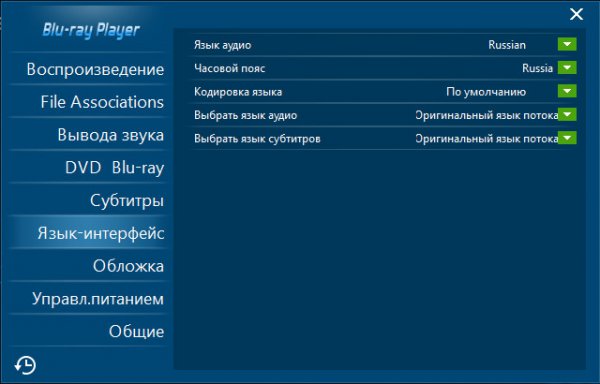This screenshot has width=600, height=384.
Task: Close the settings window with X
Action: tap(576, 15)
